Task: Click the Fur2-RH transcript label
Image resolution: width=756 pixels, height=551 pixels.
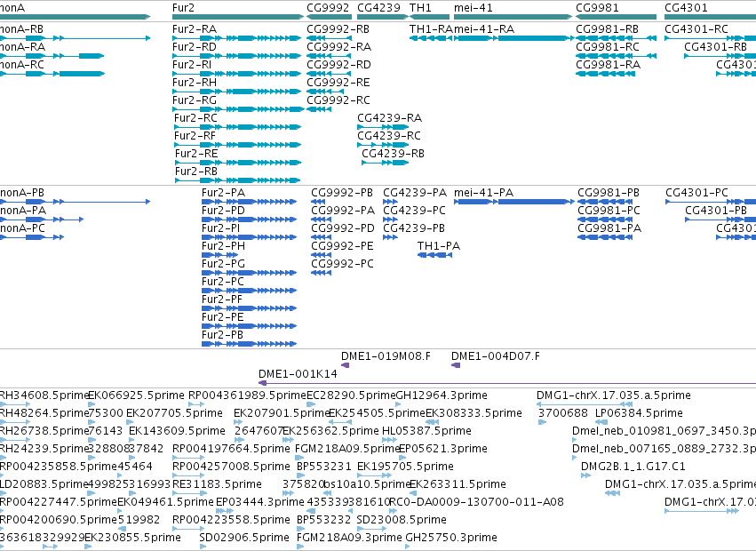Action: (195, 83)
